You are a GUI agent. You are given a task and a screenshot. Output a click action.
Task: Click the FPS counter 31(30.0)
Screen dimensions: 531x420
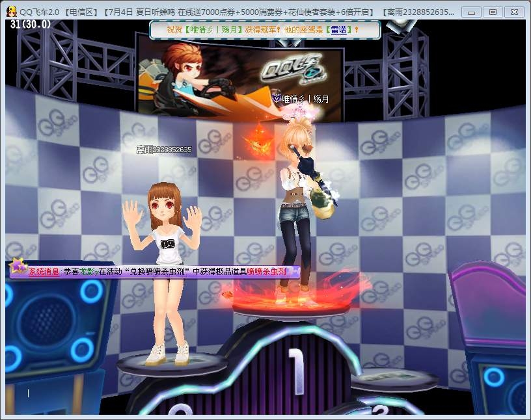[x=31, y=24]
